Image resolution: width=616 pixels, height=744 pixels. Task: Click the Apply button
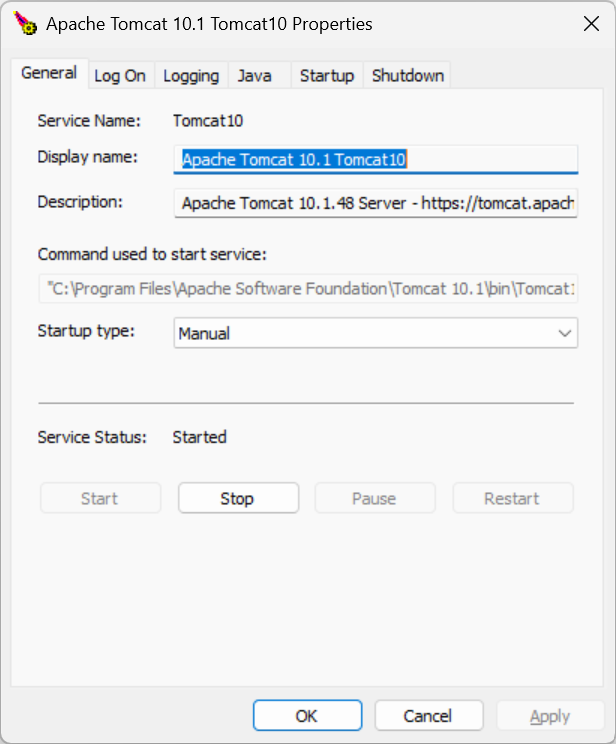pos(550,715)
